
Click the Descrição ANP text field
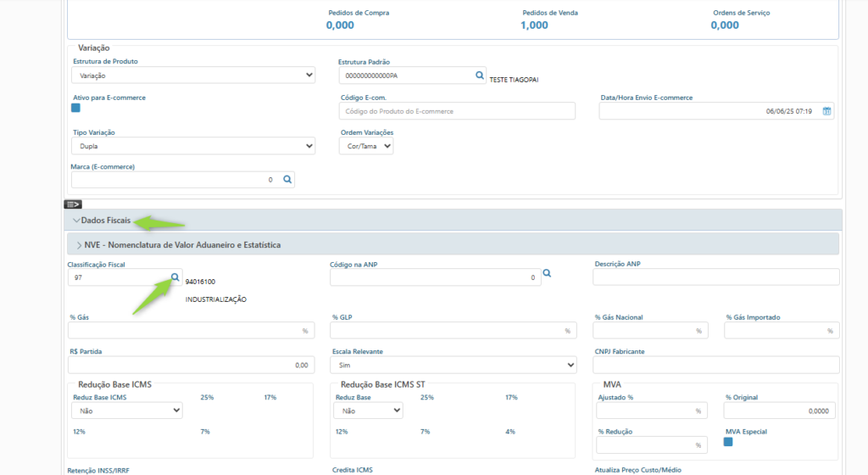click(715, 277)
